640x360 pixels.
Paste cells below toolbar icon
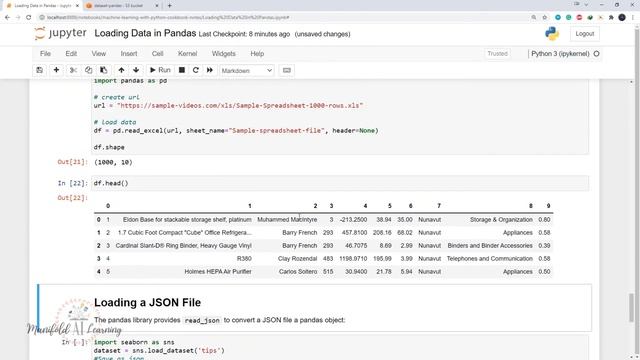pos(104,70)
